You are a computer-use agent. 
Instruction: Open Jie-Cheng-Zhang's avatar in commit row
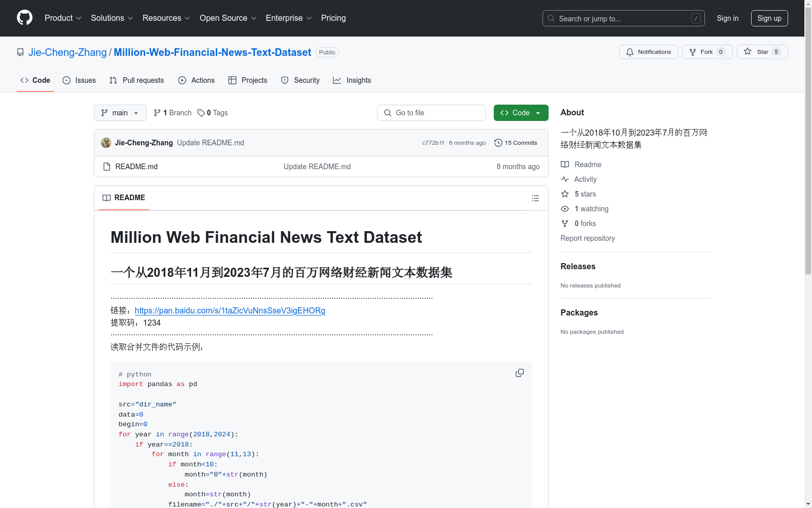coord(106,143)
